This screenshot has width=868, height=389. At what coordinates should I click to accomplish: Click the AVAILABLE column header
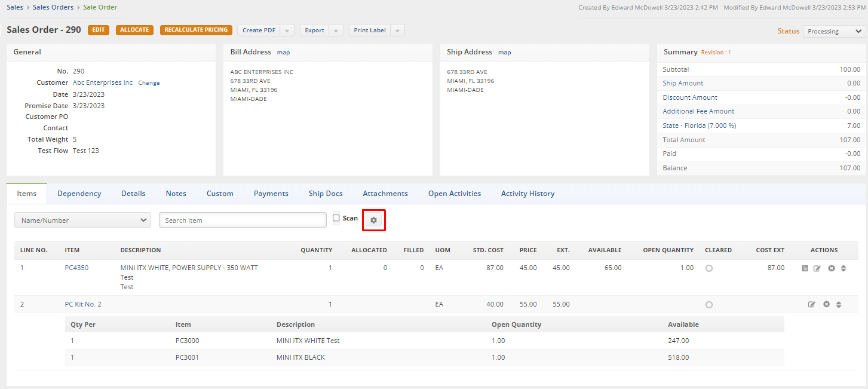605,250
